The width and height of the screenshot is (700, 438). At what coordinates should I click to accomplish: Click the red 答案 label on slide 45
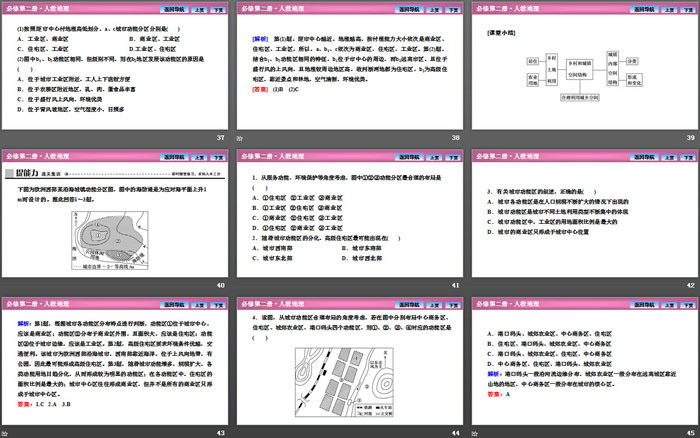pos(495,394)
